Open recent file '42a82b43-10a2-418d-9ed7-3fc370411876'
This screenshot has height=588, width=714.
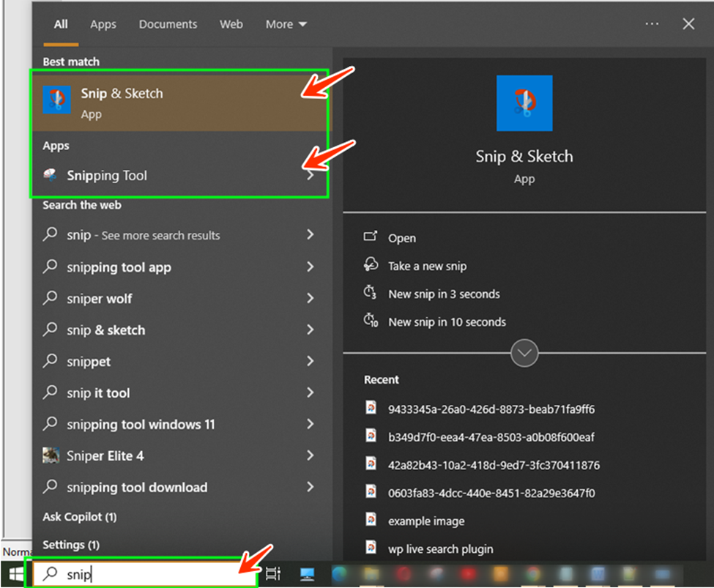click(x=494, y=465)
